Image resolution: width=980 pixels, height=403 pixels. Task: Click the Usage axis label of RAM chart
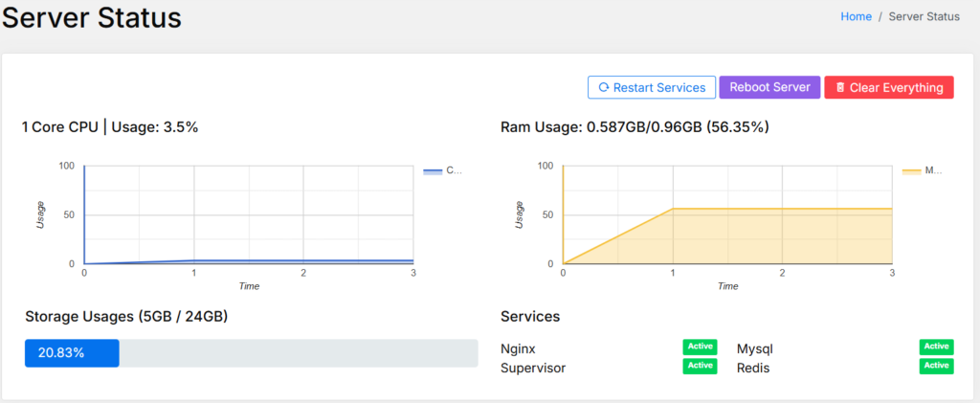point(520,214)
